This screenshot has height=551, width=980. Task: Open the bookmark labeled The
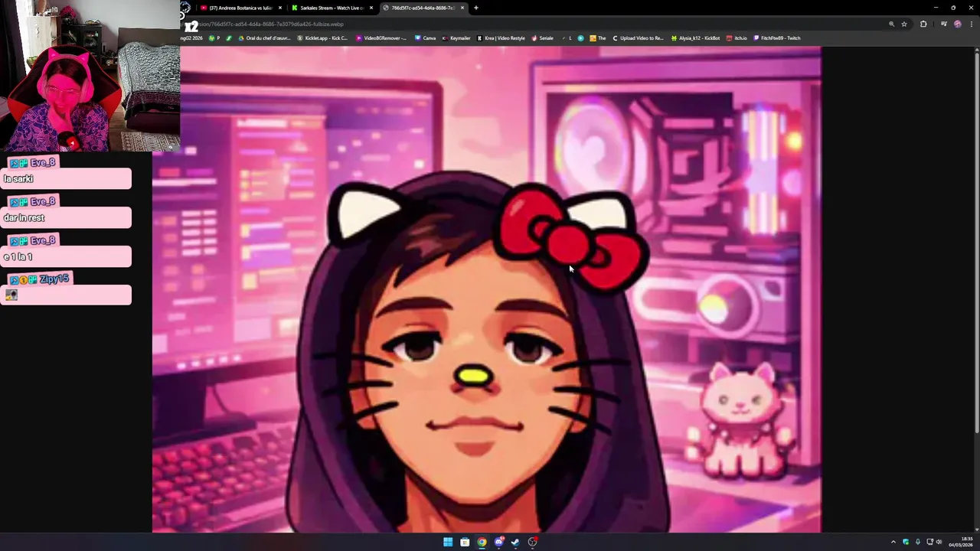[598, 37]
